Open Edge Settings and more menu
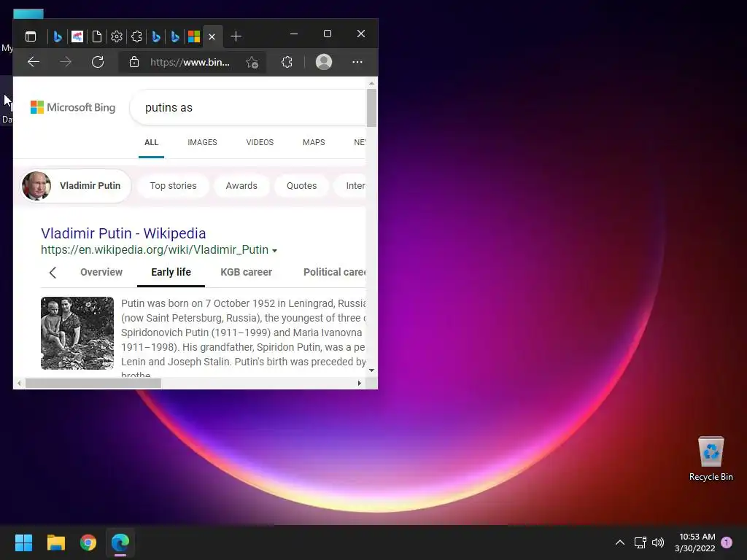The height and width of the screenshot is (560, 747). coord(357,62)
